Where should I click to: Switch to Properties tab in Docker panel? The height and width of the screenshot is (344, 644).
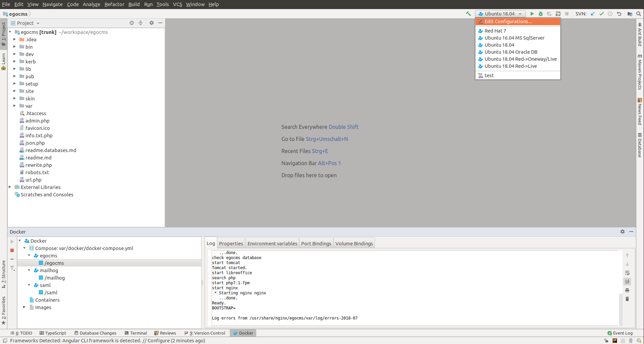point(231,243)
